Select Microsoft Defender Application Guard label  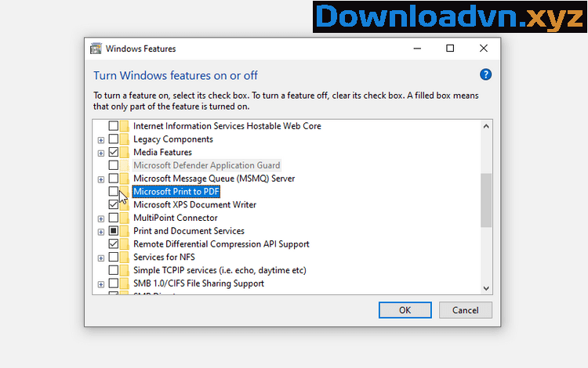207,165
